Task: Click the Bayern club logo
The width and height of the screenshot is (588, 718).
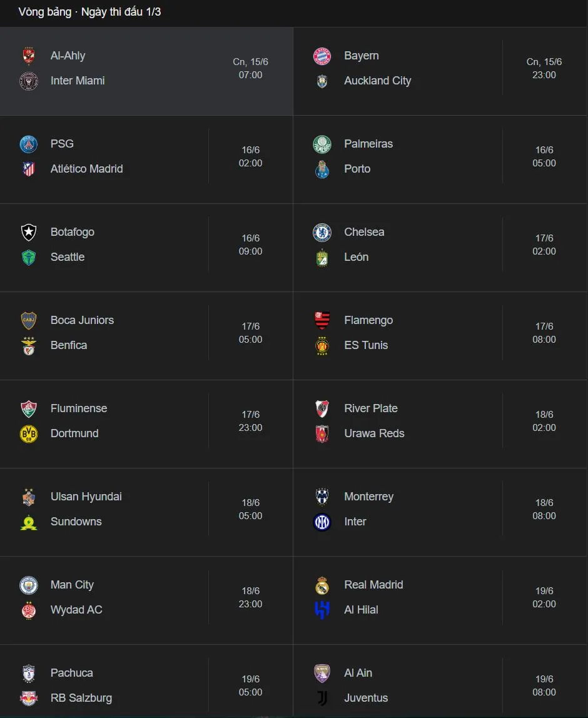Action: pyautogui.click(x=322, y=56)
